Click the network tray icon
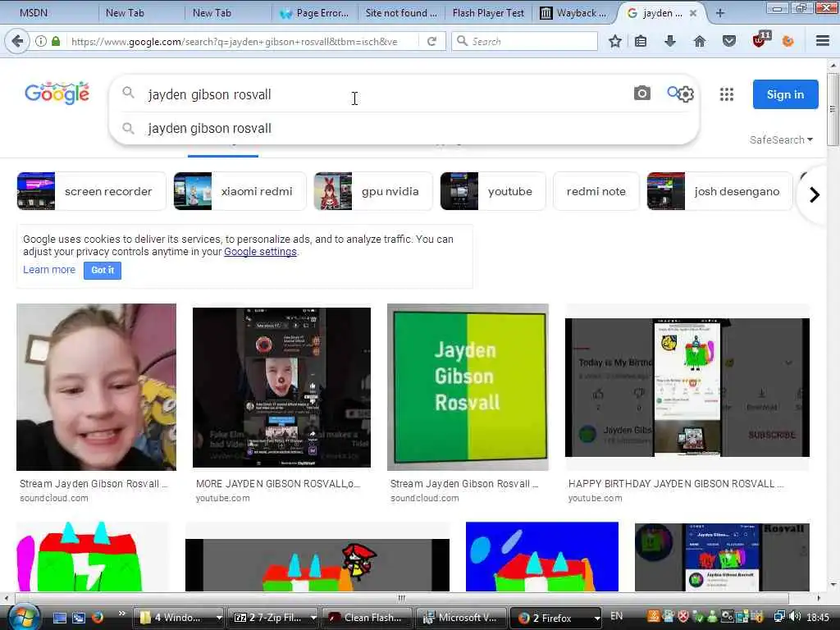Viewport: 840px width, 630px height. (779, 617)
